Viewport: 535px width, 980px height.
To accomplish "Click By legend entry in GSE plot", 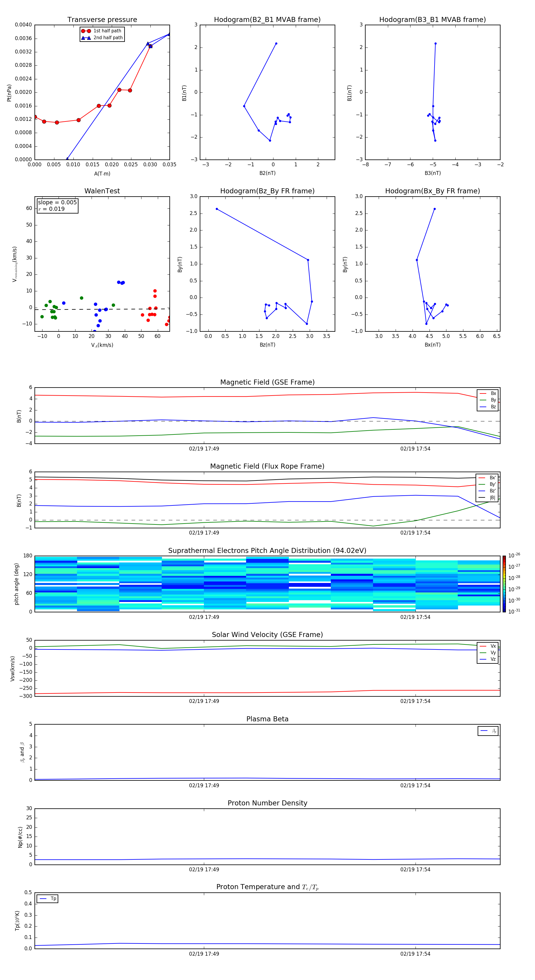I will pyautogui.click(x=488, y=400).
